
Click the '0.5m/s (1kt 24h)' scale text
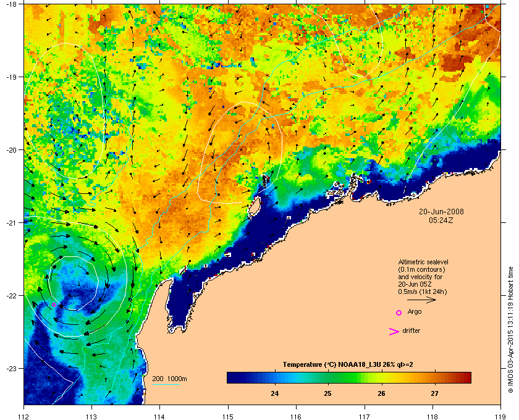[x=423, y=292]
